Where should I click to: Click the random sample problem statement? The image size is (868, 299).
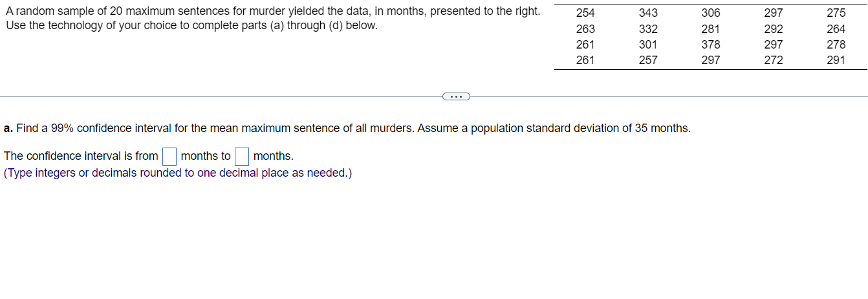pos(272,19)
